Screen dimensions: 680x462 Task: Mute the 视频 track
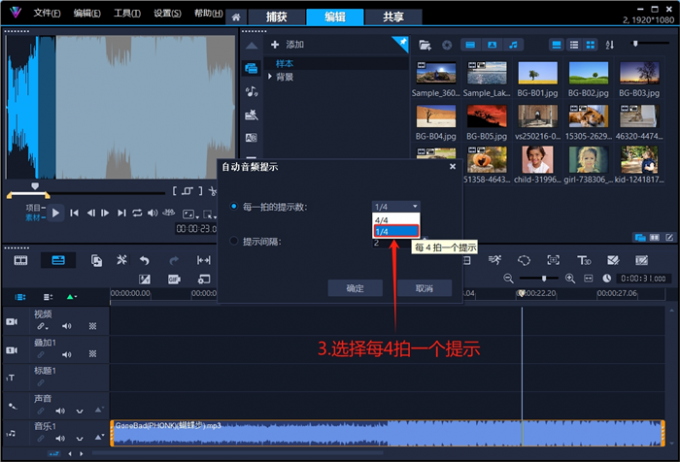[66, 326]
